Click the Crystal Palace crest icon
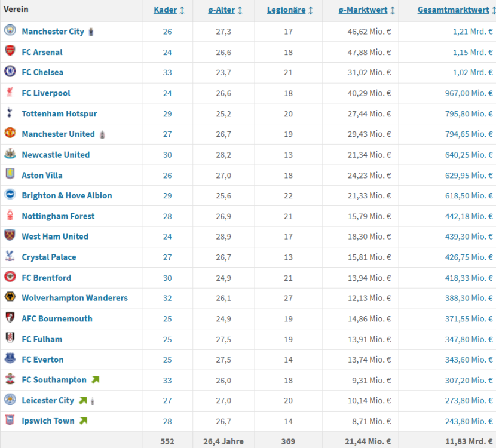The width and height of the screenshot is (496, 448). tap(10, 257)
